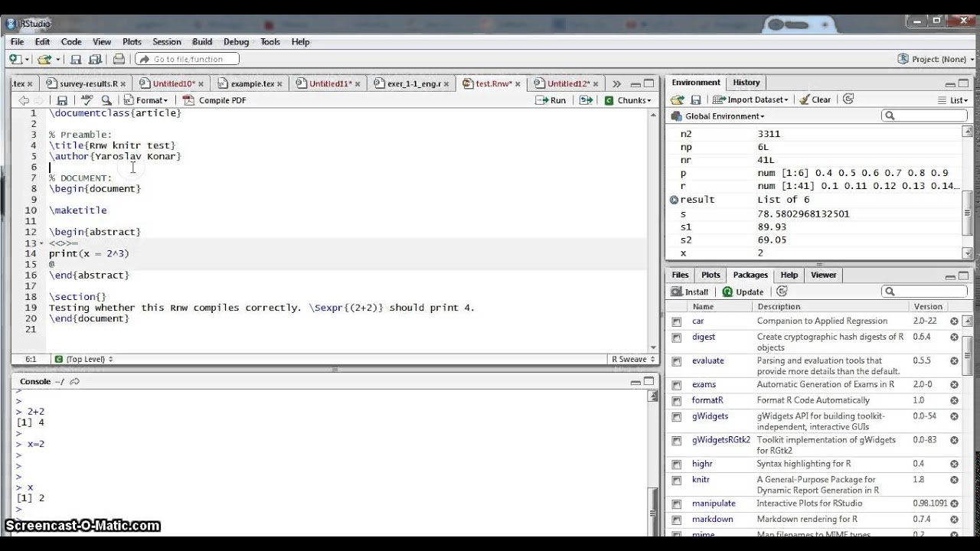
Task: Open the Session menu
Action: [x=167, y=42]
